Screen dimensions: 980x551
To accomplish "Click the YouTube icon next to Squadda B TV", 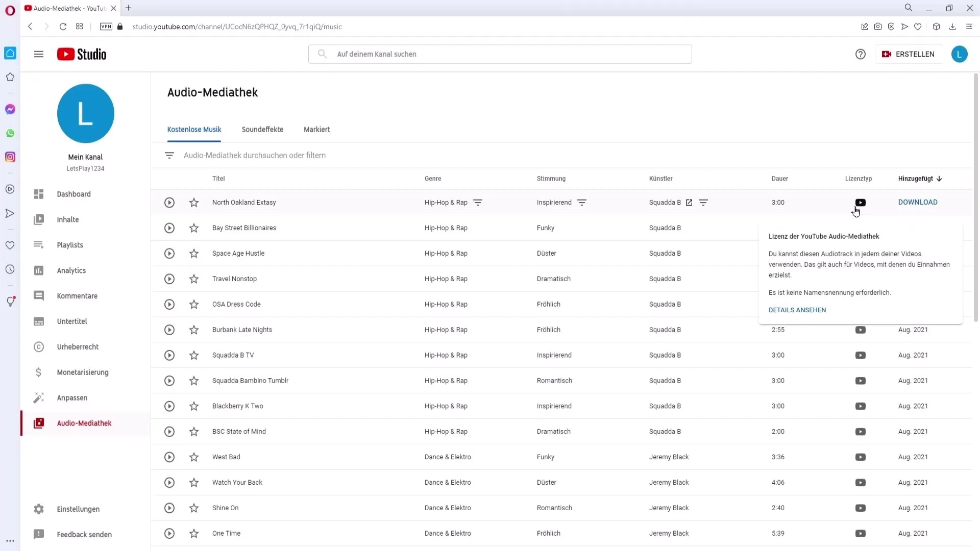I will click(860, 355).
